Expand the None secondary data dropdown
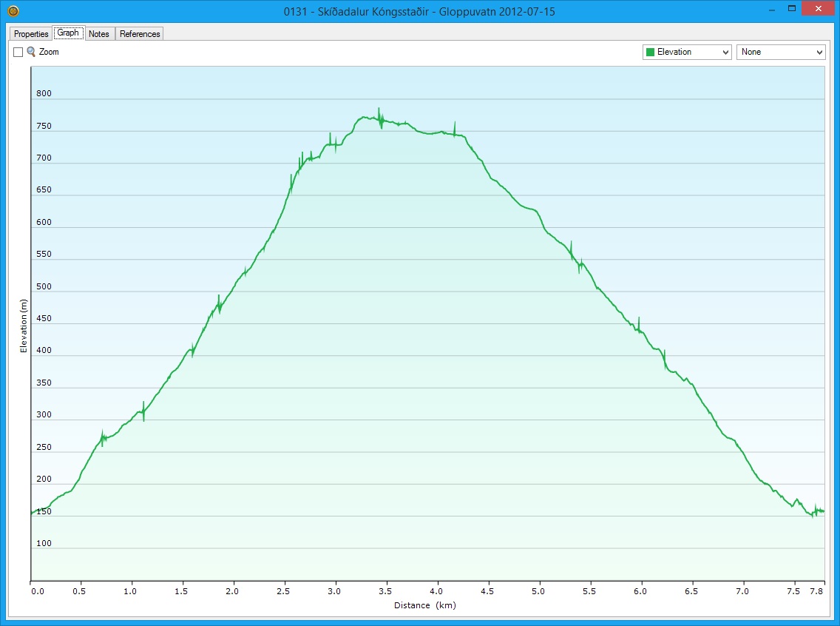 (780, 53)
